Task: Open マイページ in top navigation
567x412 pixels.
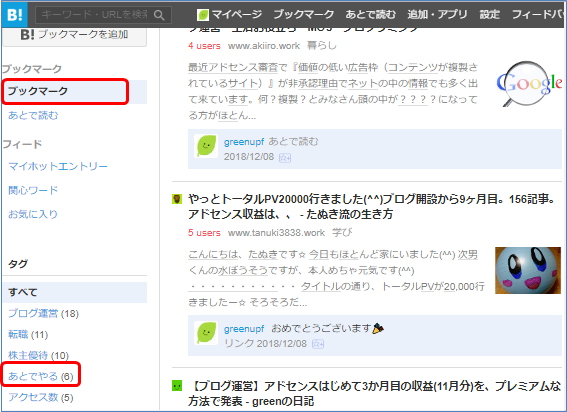Action: (237, 14)
